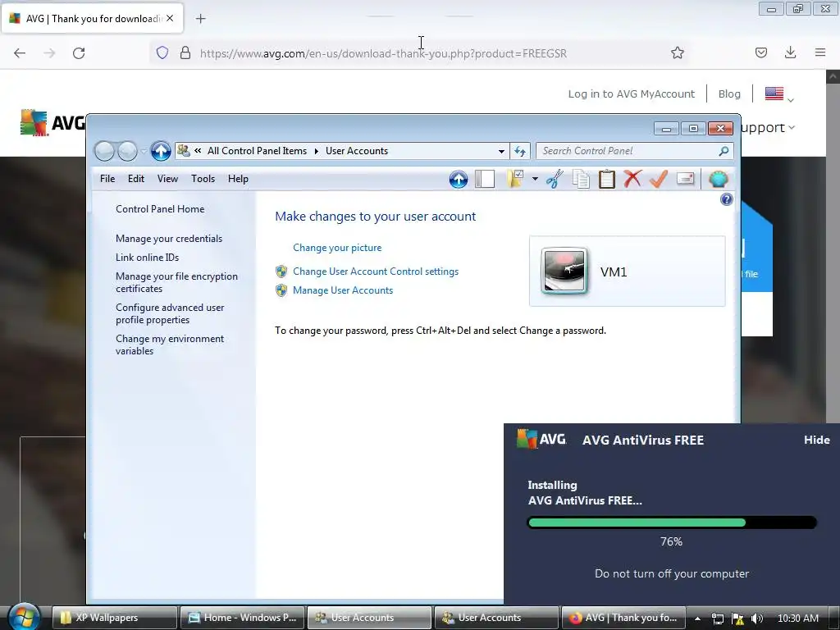Screen dimensions: 840x630
Task: Reload the AVG page in Firefox
Action: (79, 53)
